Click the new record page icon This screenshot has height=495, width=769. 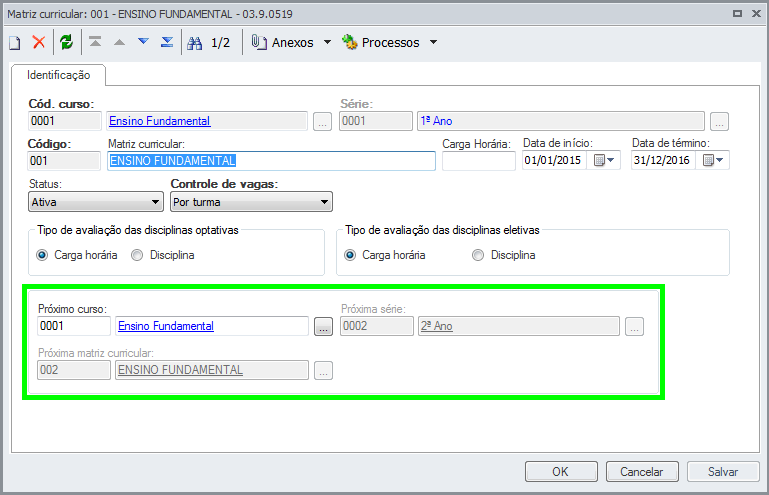click(x=15, y=43)
